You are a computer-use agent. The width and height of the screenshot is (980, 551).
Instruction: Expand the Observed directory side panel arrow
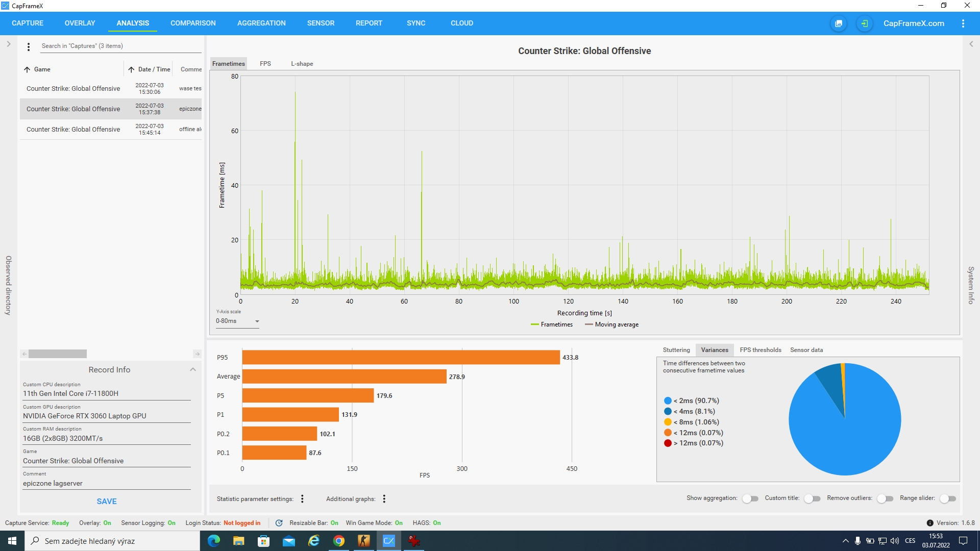click(x=9, y=44)
